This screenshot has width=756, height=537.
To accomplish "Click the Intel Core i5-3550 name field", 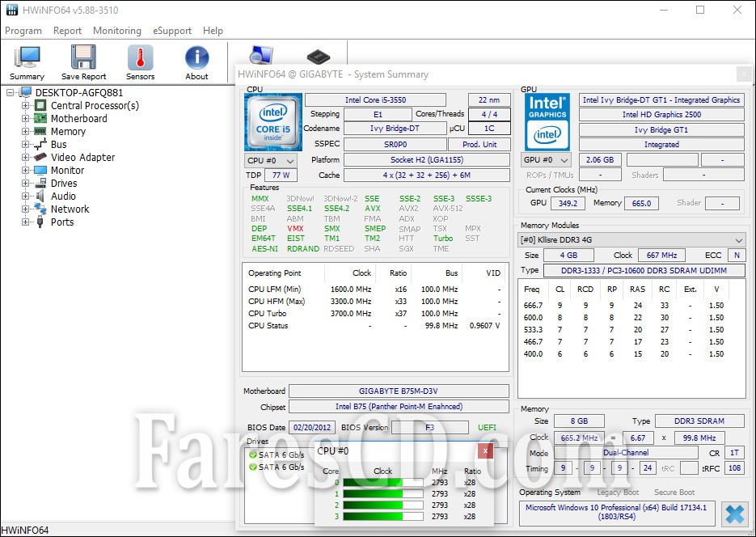I will (x=376, y=99).
